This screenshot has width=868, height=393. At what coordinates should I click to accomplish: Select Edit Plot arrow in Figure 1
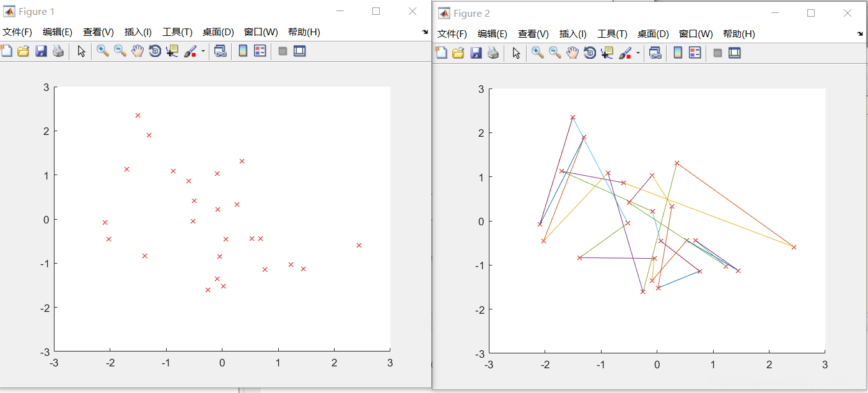coord(81,51)
